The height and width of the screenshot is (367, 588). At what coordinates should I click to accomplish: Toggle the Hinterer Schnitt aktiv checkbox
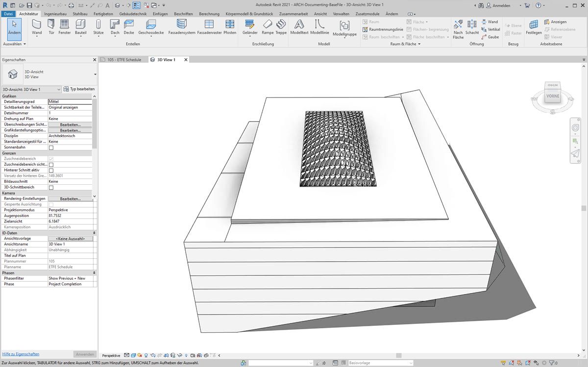51,171
